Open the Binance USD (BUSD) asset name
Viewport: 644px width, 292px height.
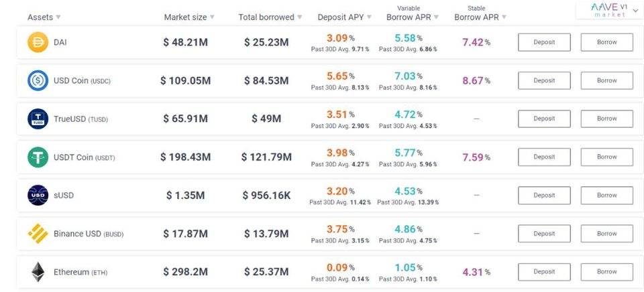89,234
